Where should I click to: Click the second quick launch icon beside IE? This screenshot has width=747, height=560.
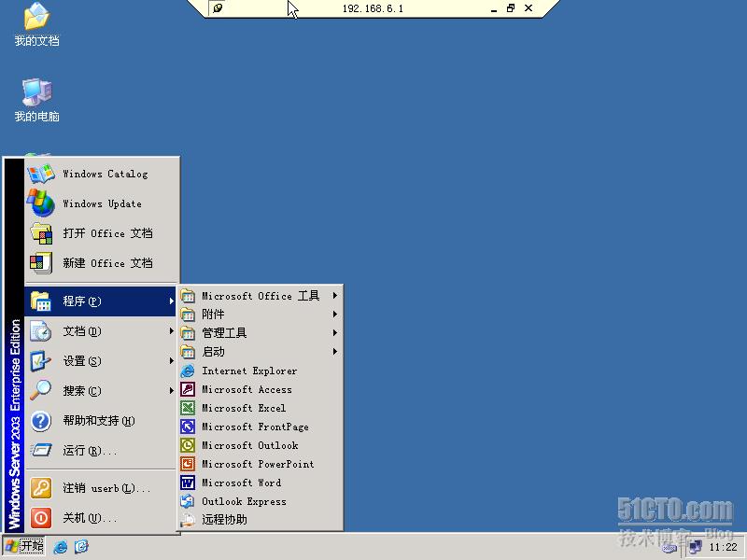81,547
